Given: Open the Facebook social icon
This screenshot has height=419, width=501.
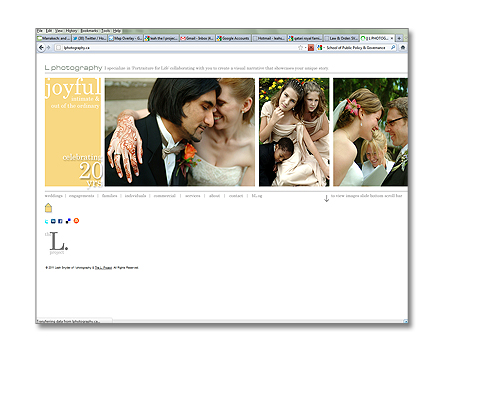Looking at the screenshot, I should point(60,221).
